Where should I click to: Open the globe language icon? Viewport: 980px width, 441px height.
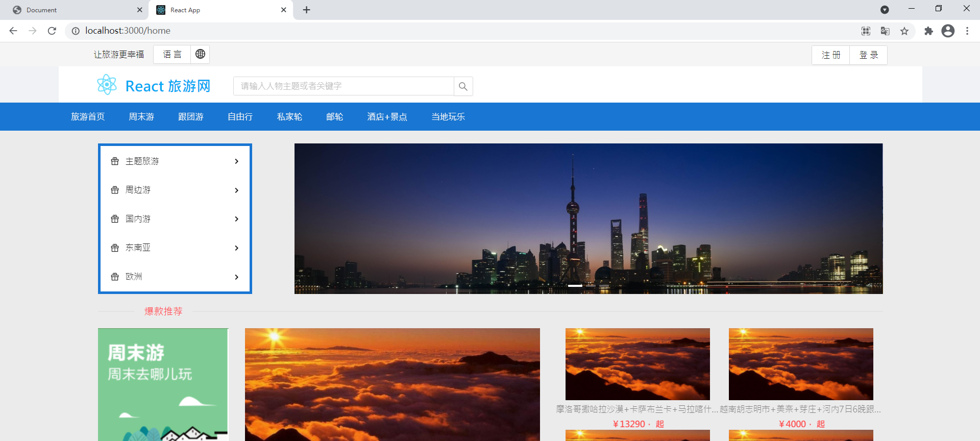[200, 54]
